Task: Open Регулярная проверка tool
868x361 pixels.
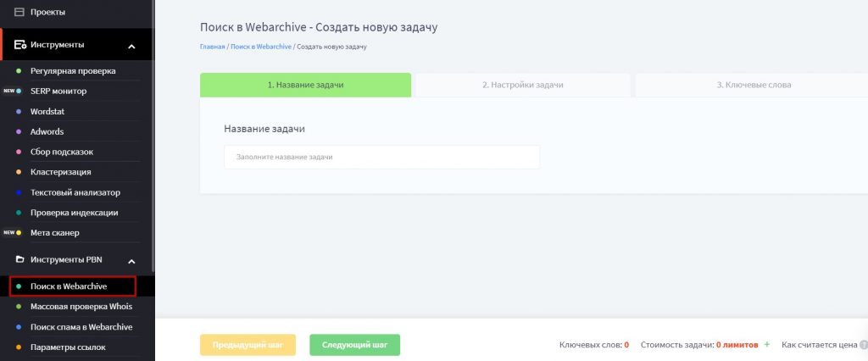Action: (73, 71)
